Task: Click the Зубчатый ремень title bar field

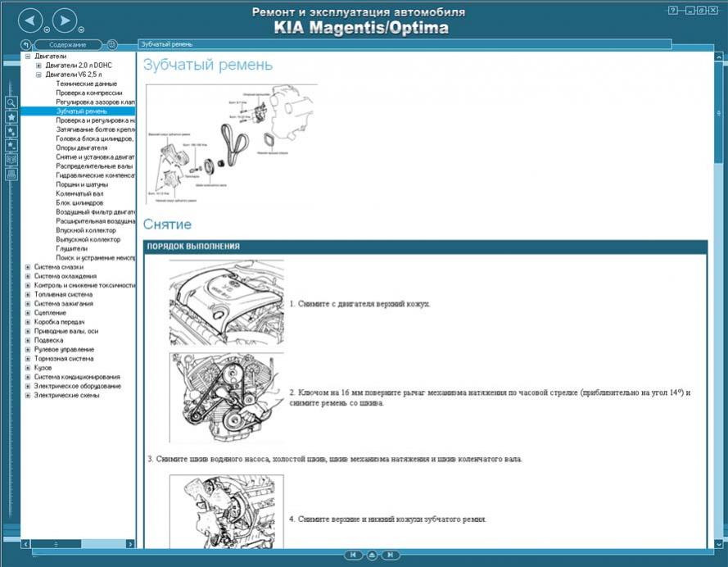Action: point(405,44)
